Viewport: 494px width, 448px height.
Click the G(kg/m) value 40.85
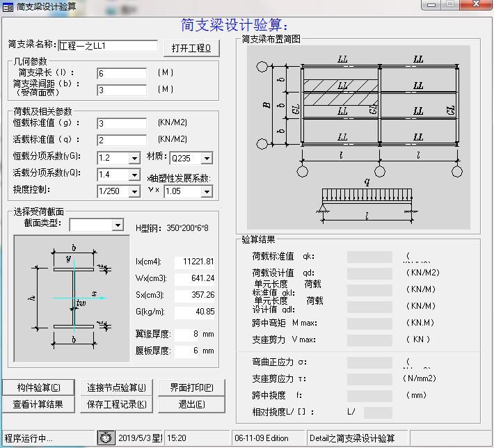pos(195,312)
